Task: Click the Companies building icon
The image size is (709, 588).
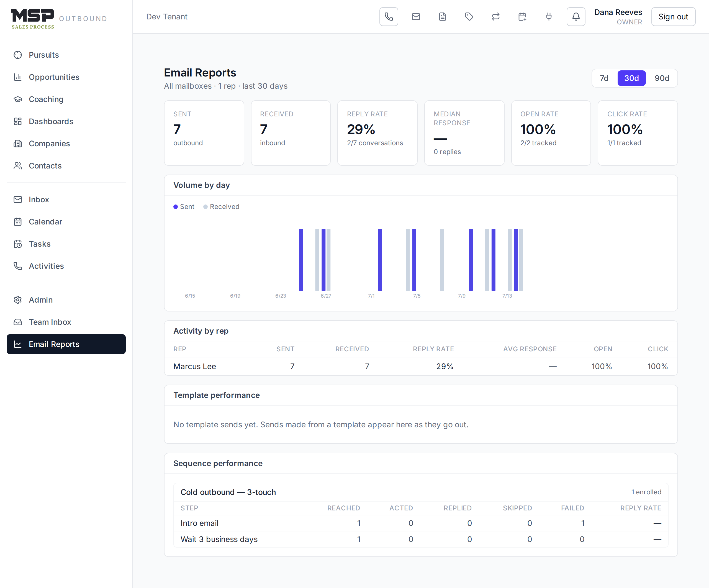Action: tap(17, 144)
